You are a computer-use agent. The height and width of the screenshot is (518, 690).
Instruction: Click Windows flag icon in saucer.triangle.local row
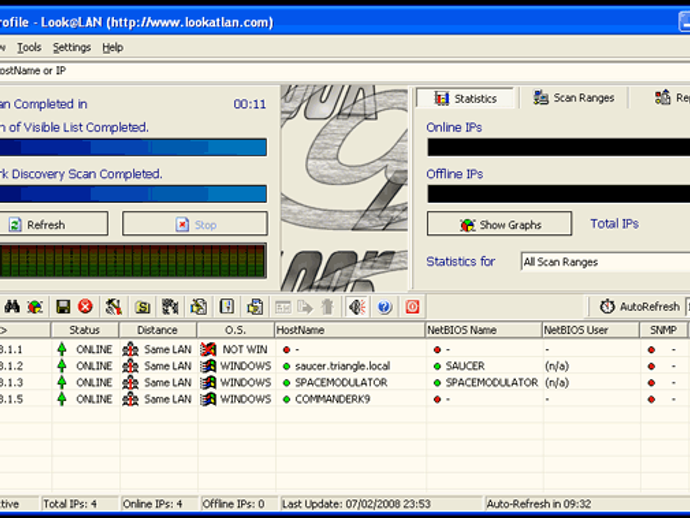pos(208,366)
